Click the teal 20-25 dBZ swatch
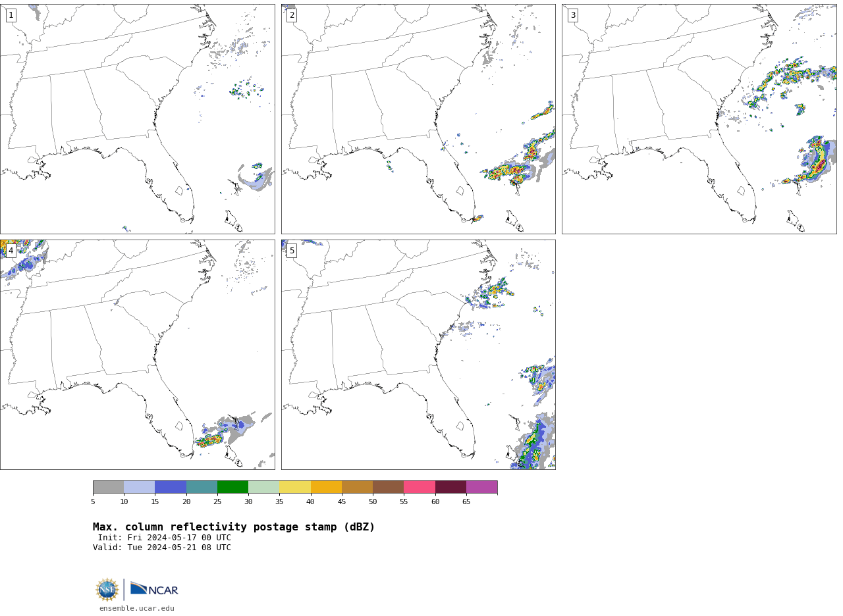The image size is (843, 616). 202,487
